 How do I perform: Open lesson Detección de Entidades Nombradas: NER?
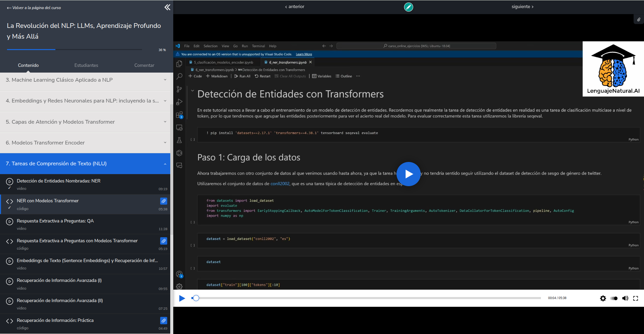pos(85,184)
